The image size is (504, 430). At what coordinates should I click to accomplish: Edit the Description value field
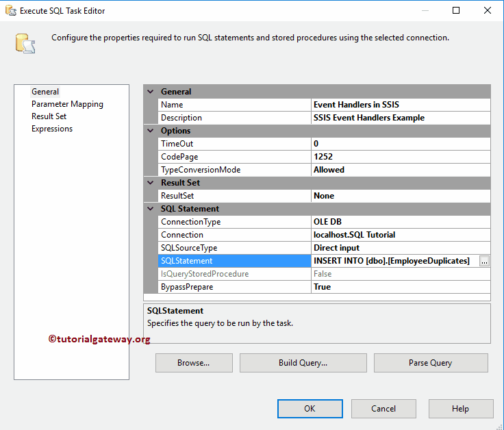[401, 118]
